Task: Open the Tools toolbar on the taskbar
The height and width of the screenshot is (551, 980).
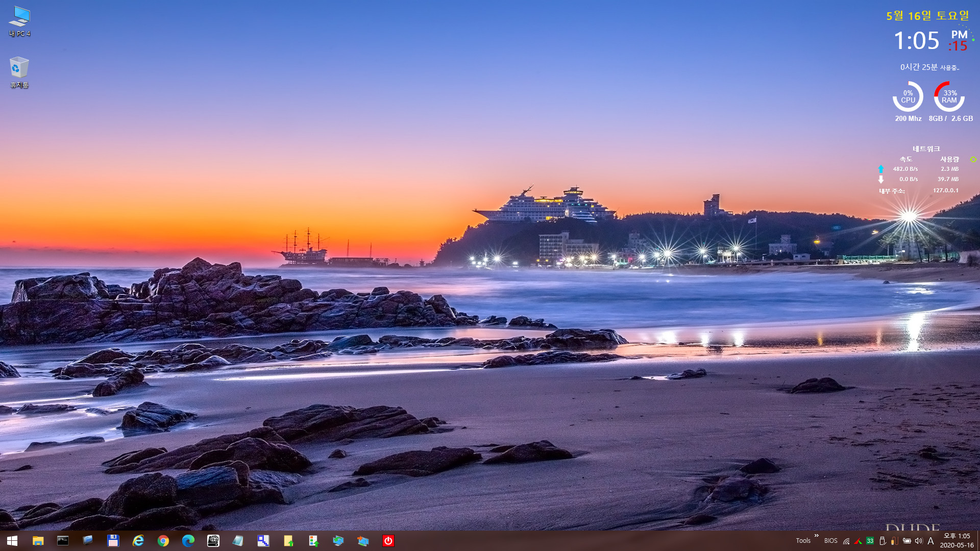Action: pyautogui.click(x=803, y=541)
